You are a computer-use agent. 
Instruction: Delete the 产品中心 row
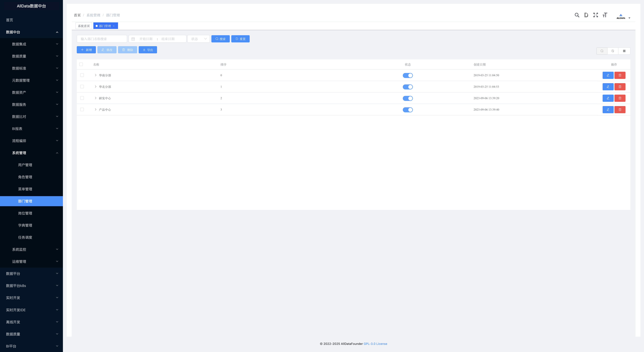620,110
